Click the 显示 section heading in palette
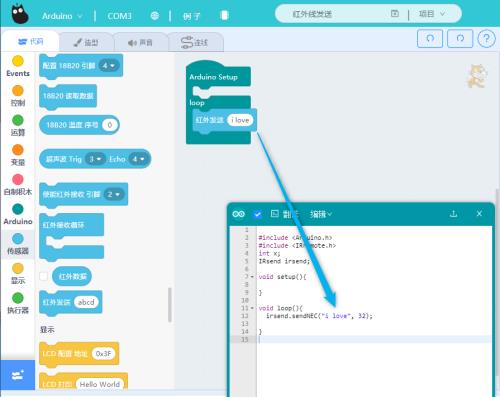 (x=47, y=330)
